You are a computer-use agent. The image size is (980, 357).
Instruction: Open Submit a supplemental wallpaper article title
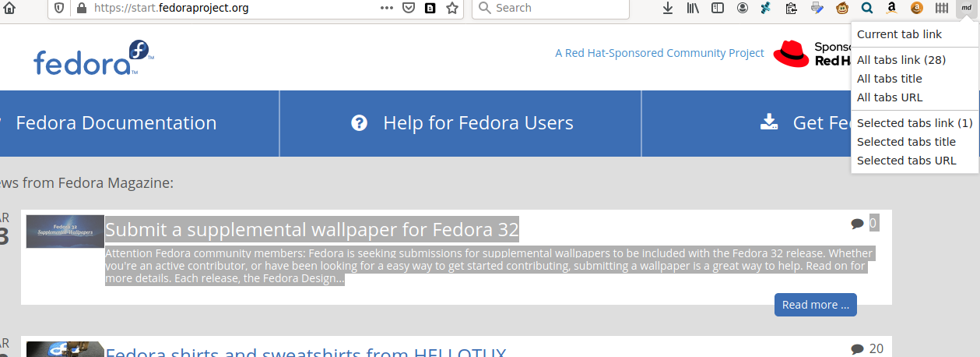point(312,230)
